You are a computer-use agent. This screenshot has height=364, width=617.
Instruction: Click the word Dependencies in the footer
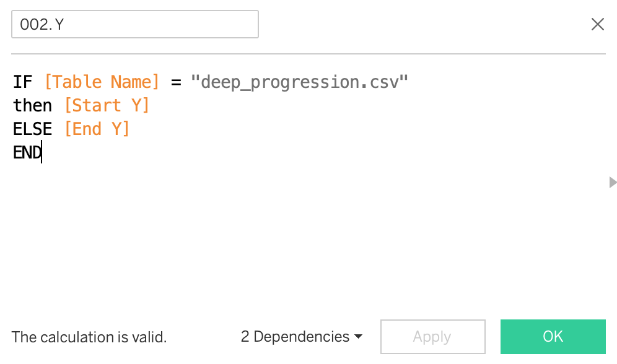tap(302, 337)
